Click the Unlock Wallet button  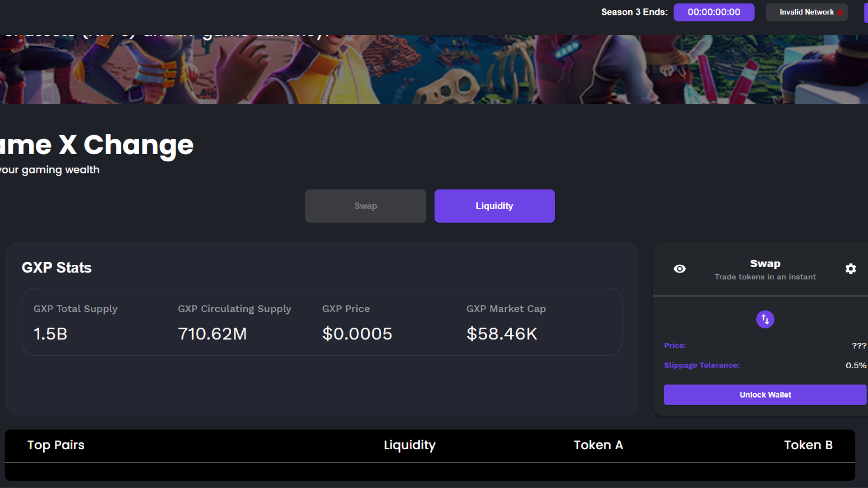coord(765,395)
